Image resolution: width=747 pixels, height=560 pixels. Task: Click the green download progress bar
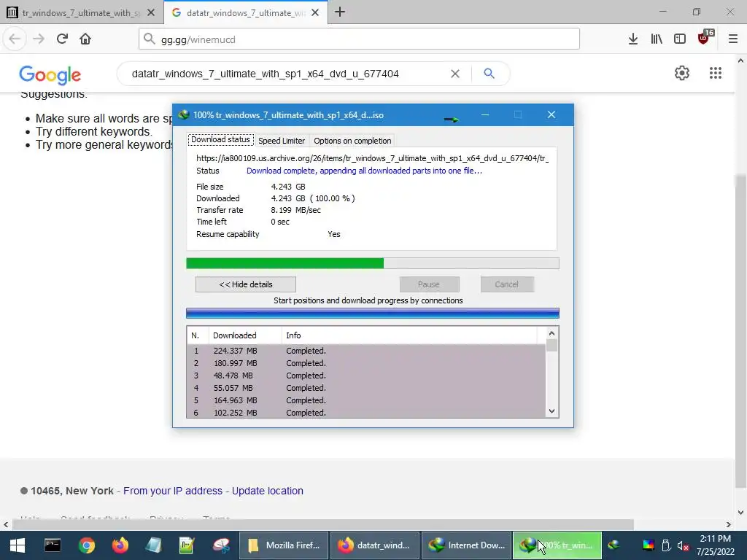373,263
